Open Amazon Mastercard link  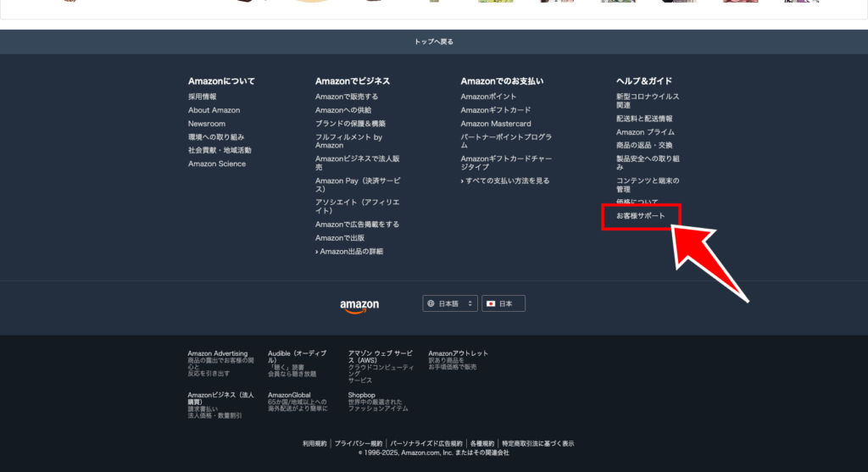coord(495,124)
